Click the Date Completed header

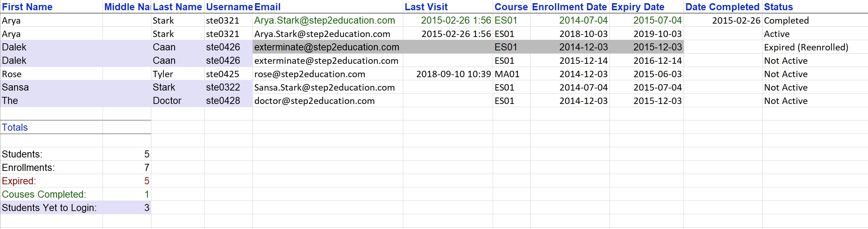click(x=722, y=7)
